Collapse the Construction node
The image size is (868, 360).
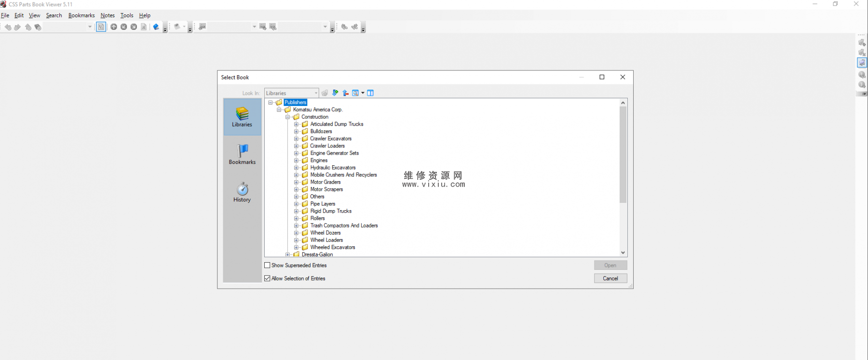pos(288,117)
